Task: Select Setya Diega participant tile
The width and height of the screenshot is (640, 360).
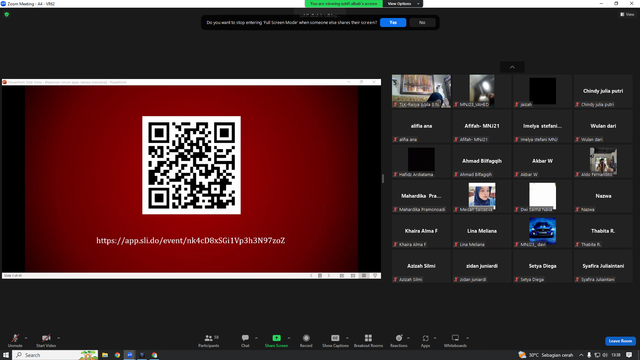Action: [x=542, y=266]
